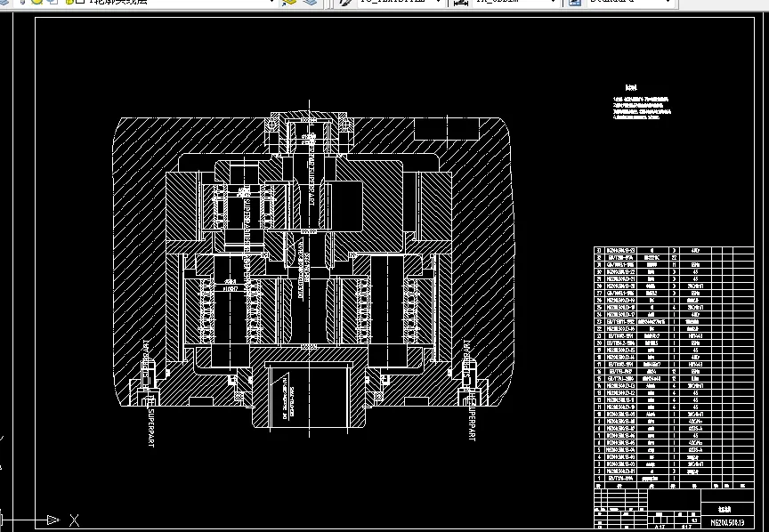Screen dimensions: 769x532
Task: Click the dimension style icon in the top toolbar
Action: [x=460, y=2]
